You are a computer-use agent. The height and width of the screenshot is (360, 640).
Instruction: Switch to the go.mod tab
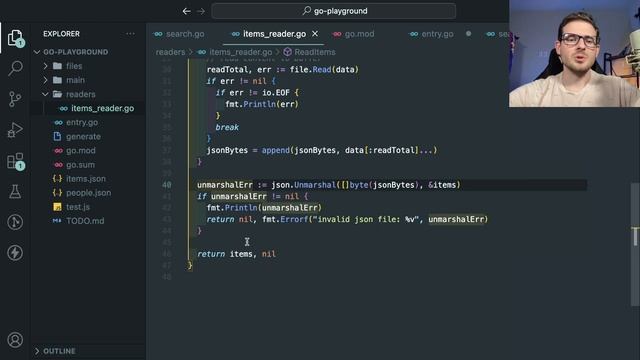click(354, 34)
